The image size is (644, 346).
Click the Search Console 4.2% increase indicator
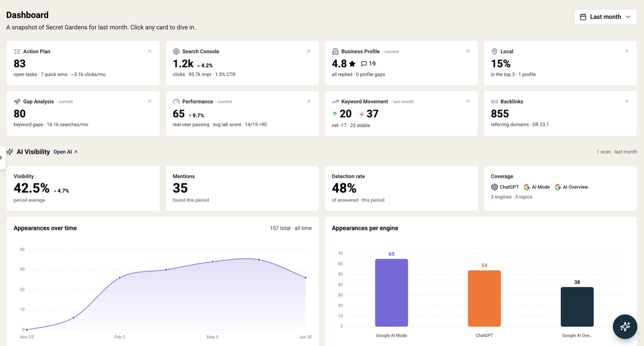pos(205,65)
